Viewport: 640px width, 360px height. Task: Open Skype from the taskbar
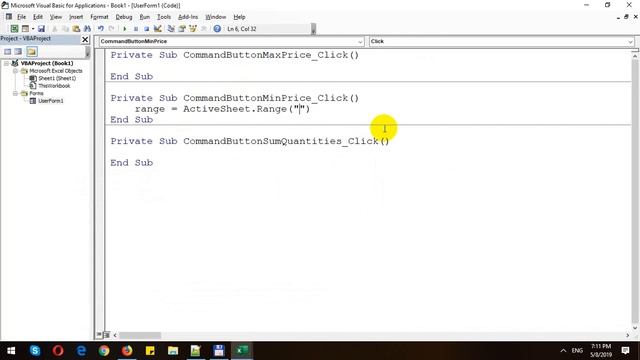(x=35, y=351)
